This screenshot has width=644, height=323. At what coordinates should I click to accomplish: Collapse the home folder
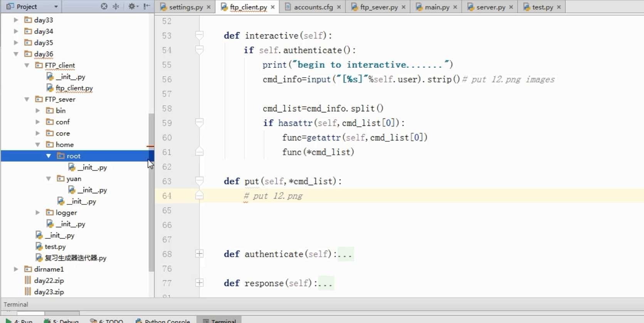[37, 144]
